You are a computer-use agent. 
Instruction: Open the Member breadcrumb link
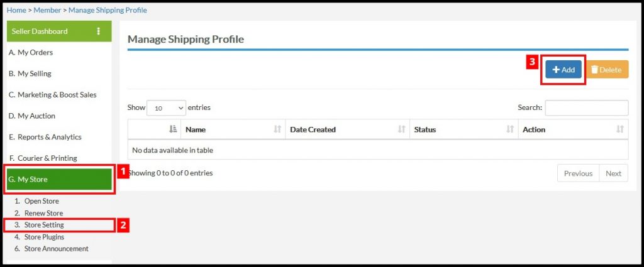tap(47, 10)
